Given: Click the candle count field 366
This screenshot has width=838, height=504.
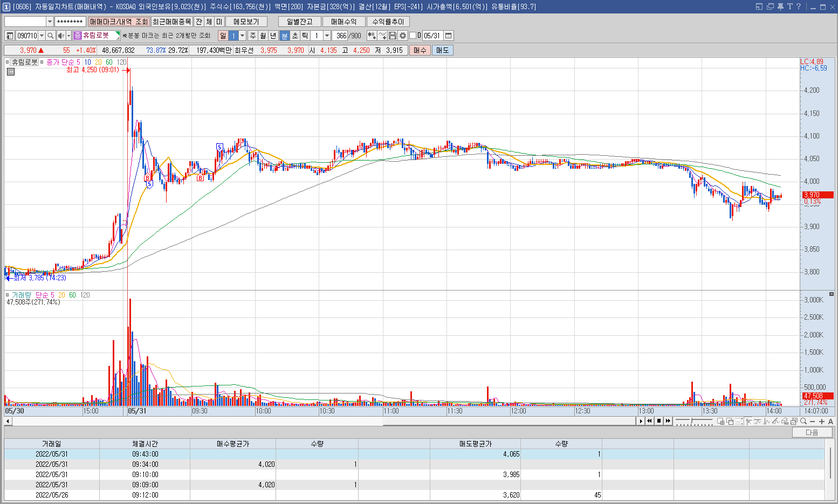Looking at the screenshot, I should click(340, 36).
